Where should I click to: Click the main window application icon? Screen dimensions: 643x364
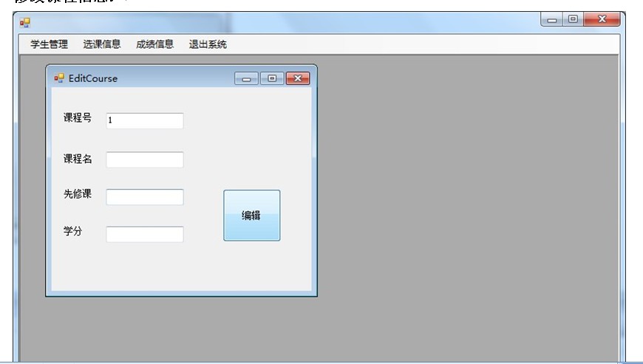coord(25,23)
